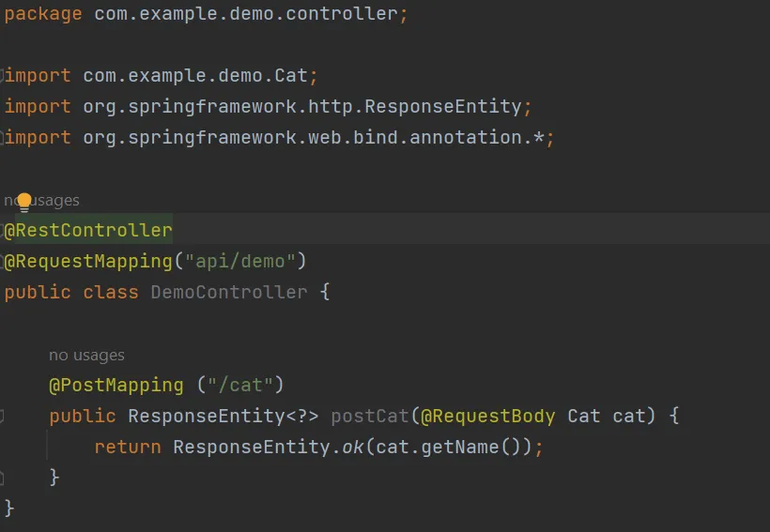This screenshot has height=532, width=770.
Task: Click the italic ok method call
Action: (352, 447)
